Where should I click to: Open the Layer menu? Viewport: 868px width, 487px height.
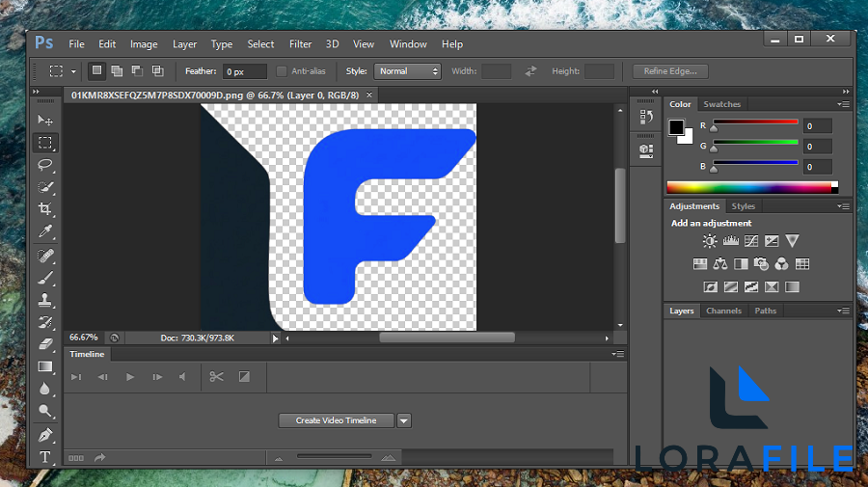pyautogui.click(x=184, y=44)
